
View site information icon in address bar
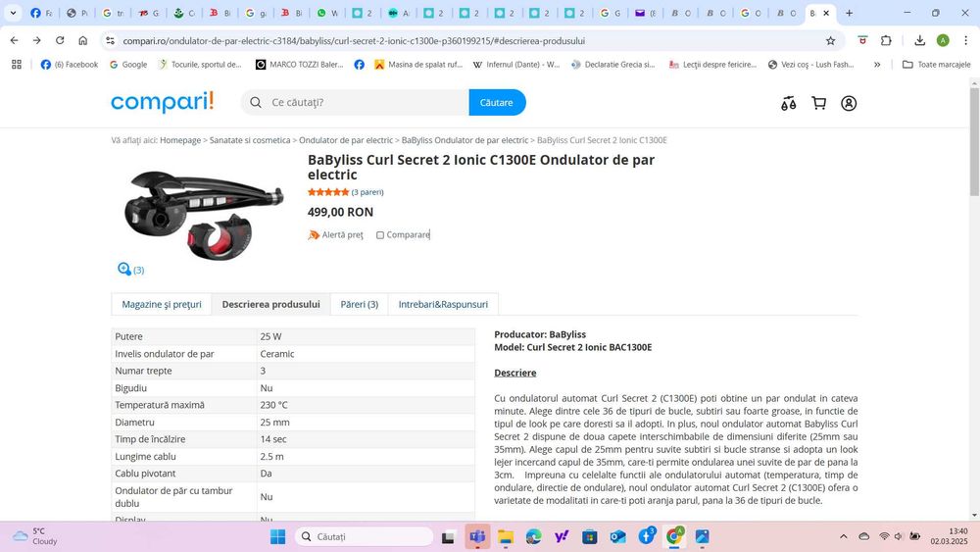(x=111, y=40)
